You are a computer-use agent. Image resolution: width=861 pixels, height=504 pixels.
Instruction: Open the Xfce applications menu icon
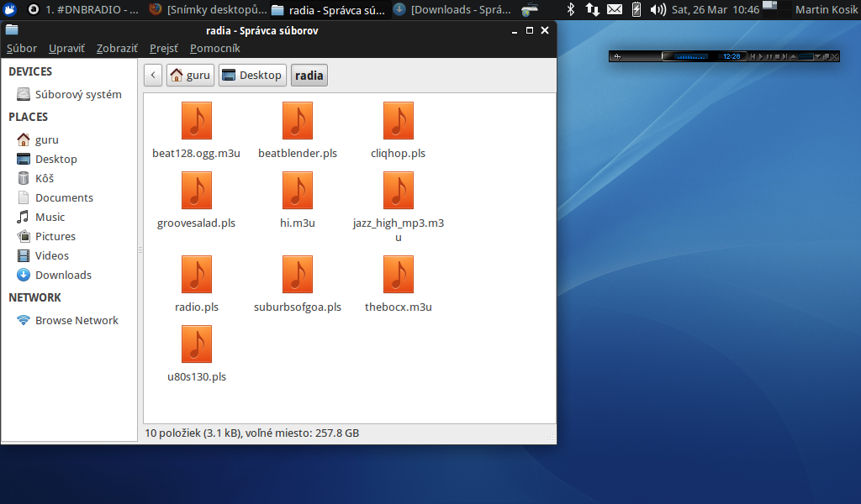click(10, 9)
